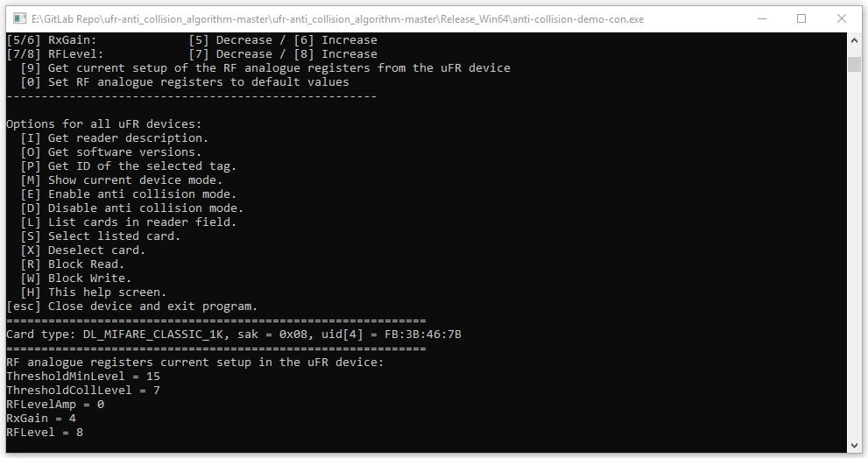Click the 'List cards in reader field' line
Screen dimensions: 868x458
[x=129, y=222]
